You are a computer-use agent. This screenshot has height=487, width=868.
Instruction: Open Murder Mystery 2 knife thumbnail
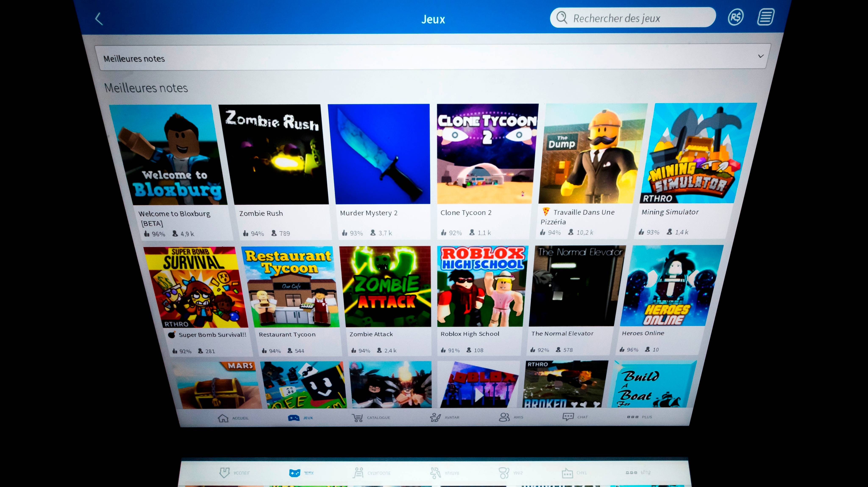coord(379,154)
